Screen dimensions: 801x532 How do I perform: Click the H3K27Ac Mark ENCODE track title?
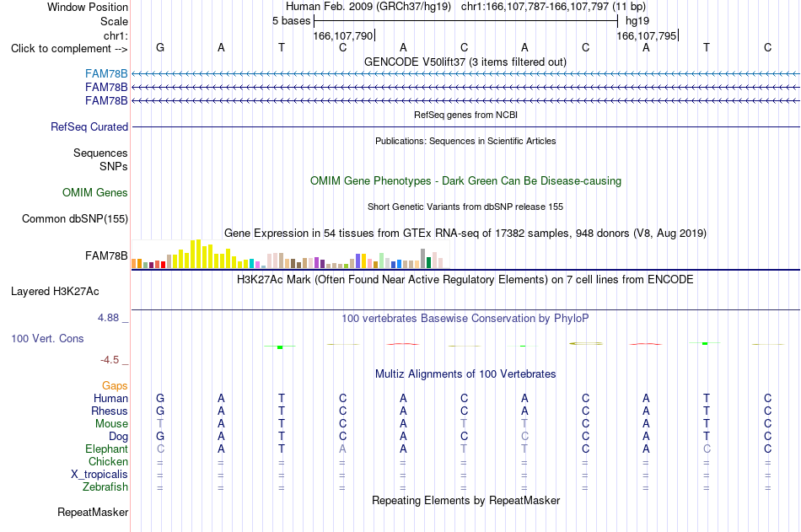(x=465, y=280)
